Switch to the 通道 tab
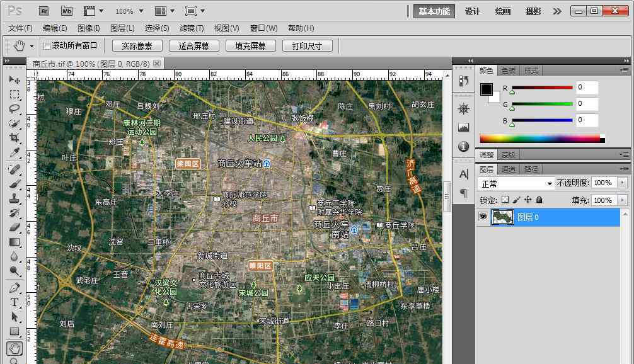634x364 pixels. click(x=509, y=169)
